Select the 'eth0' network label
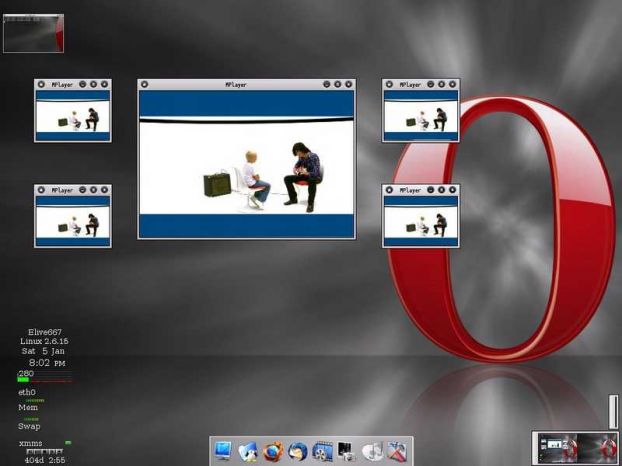Screen dimensions: 622x466 (x=27, y=392)
